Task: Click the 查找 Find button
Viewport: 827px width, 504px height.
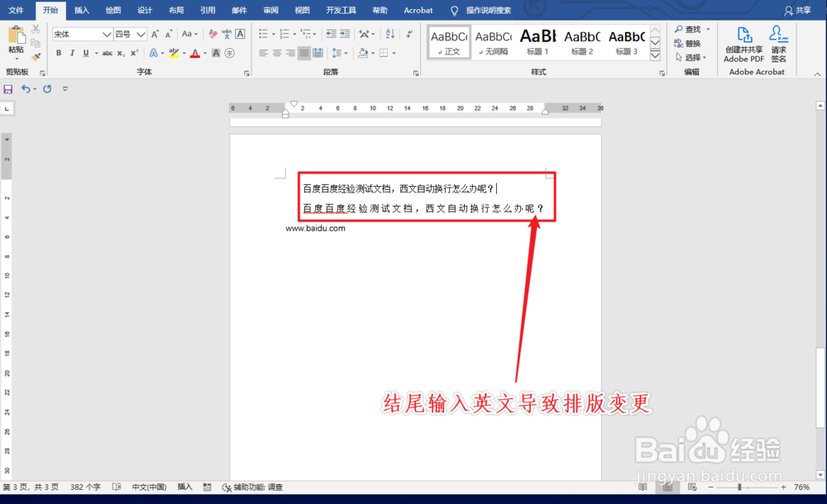Action: [x=688, y=29]
